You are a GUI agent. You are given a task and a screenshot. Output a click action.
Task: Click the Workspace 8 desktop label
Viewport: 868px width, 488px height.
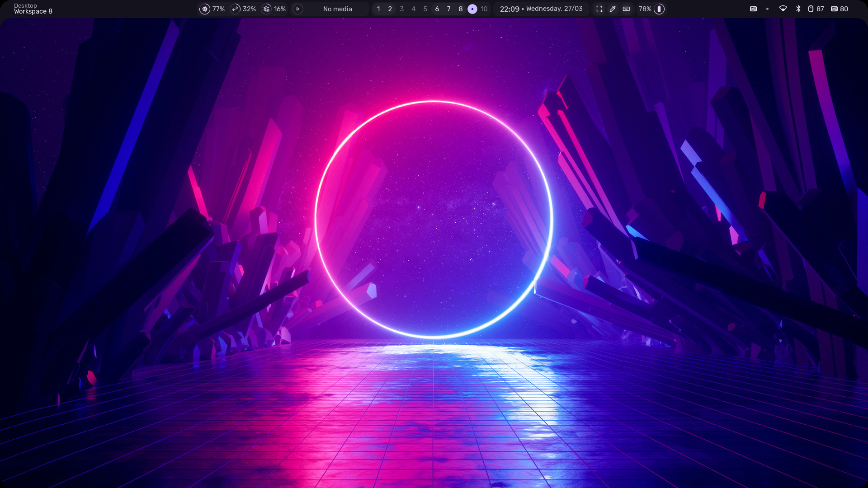[33, 11]
